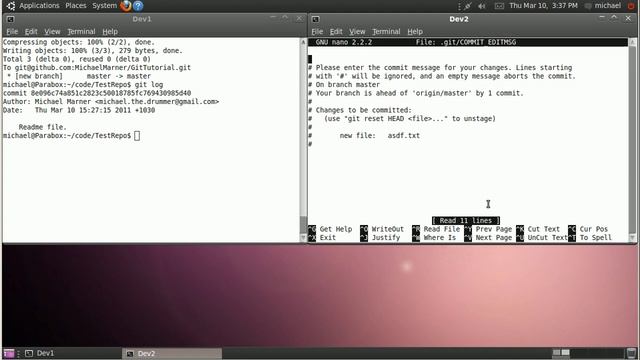
Task: Click the Dev2 scrollbar up arrow
Action: point(632,42)
